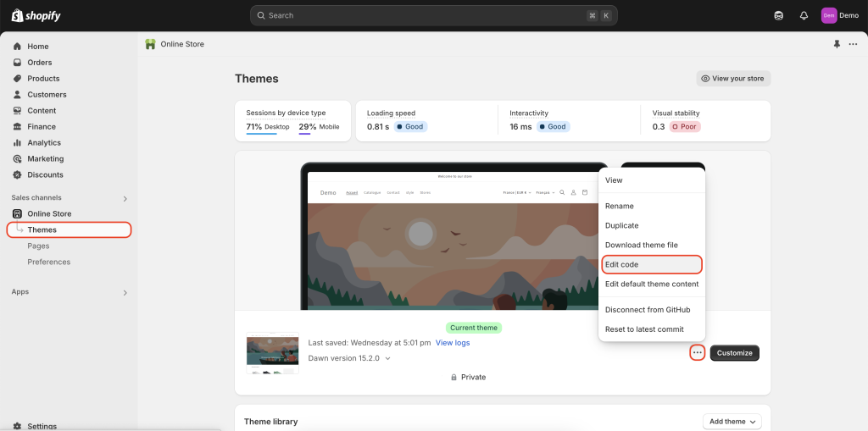Go to Products section
This screenshot has width=868, height=431.
pyautogui.click(x=43, y=79)
